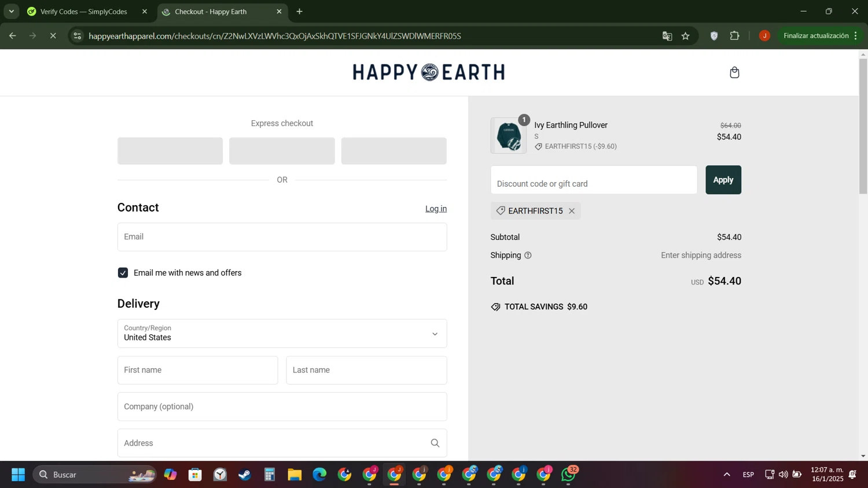Open the tab search dropdown arrow
The height and width of the screenshot is (488, 868).
(11, 12)
